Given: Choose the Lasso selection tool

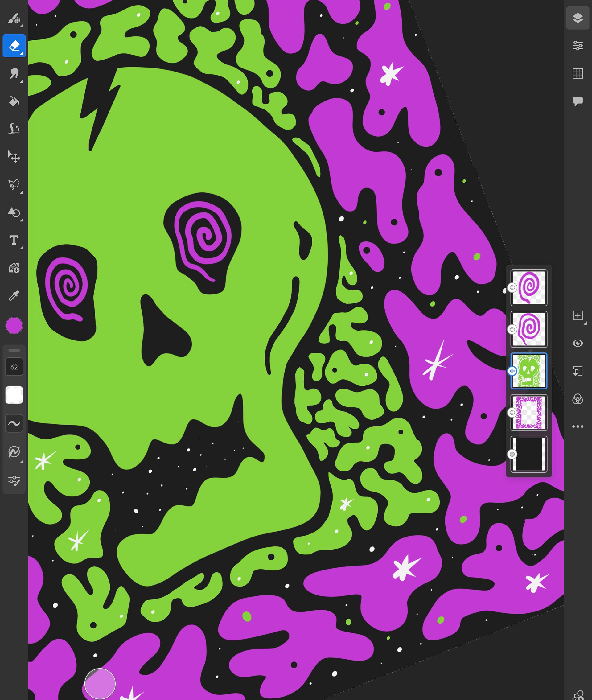Looking at the screenshot, I should 14,185.
